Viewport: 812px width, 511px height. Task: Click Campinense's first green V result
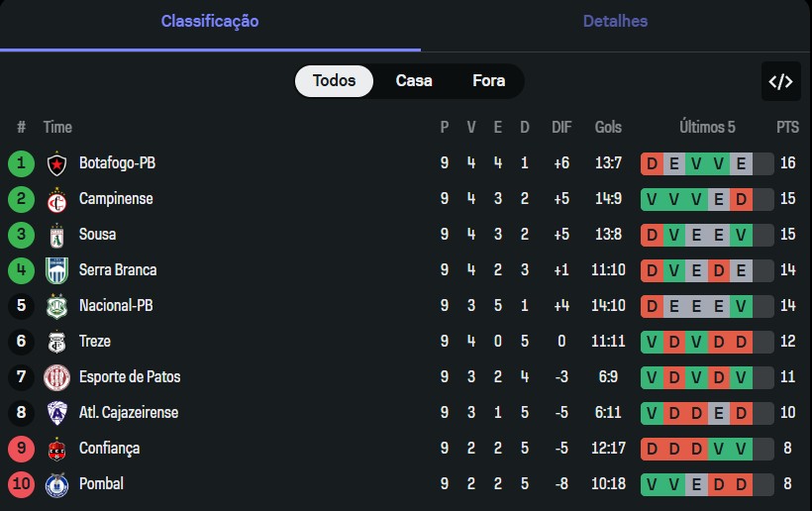652,199
